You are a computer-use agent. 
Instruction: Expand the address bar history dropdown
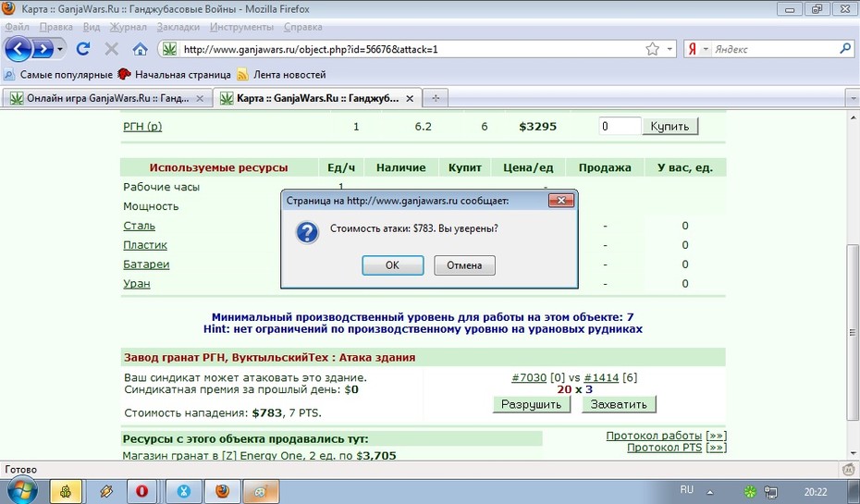670,49
